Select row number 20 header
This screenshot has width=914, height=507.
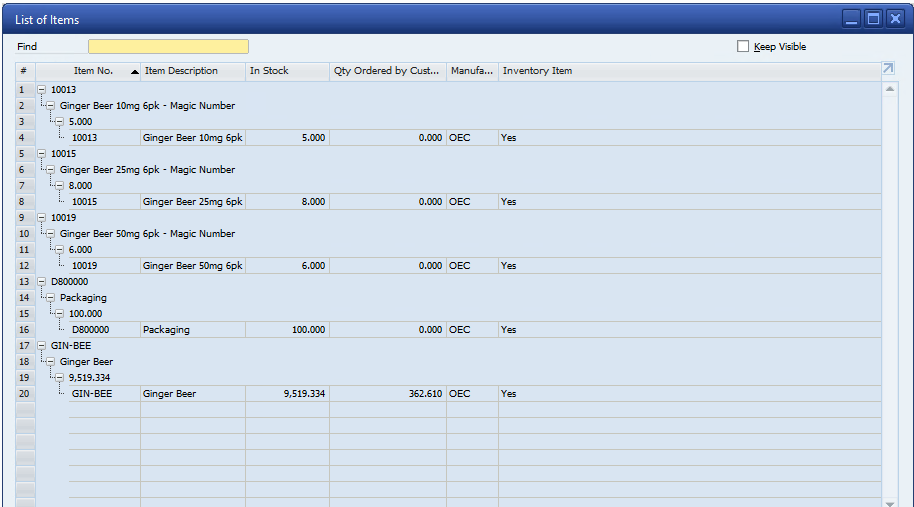tap(26, 395)
